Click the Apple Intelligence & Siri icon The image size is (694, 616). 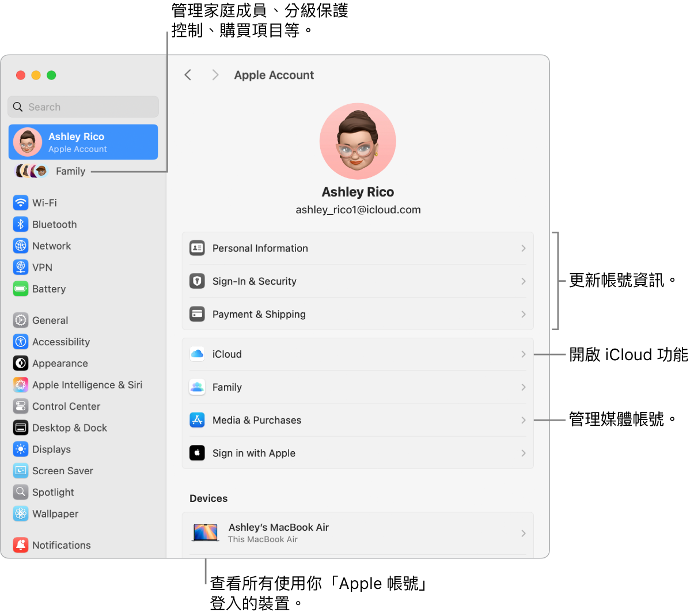pyautogui.click(x=21, y=384)
